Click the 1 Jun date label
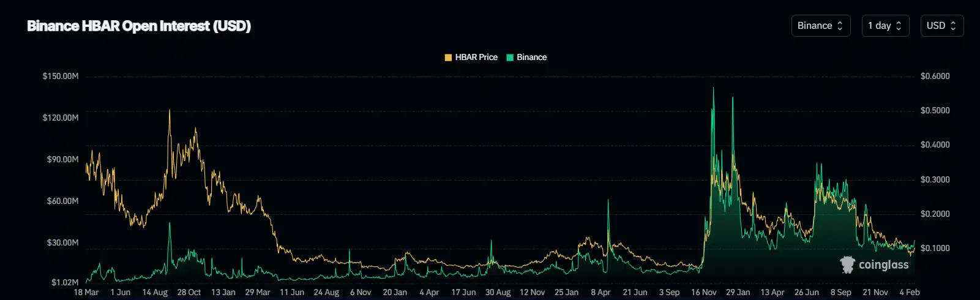This screenshot has height=300, width=980. pyautogui.click(x=121, y=292)
